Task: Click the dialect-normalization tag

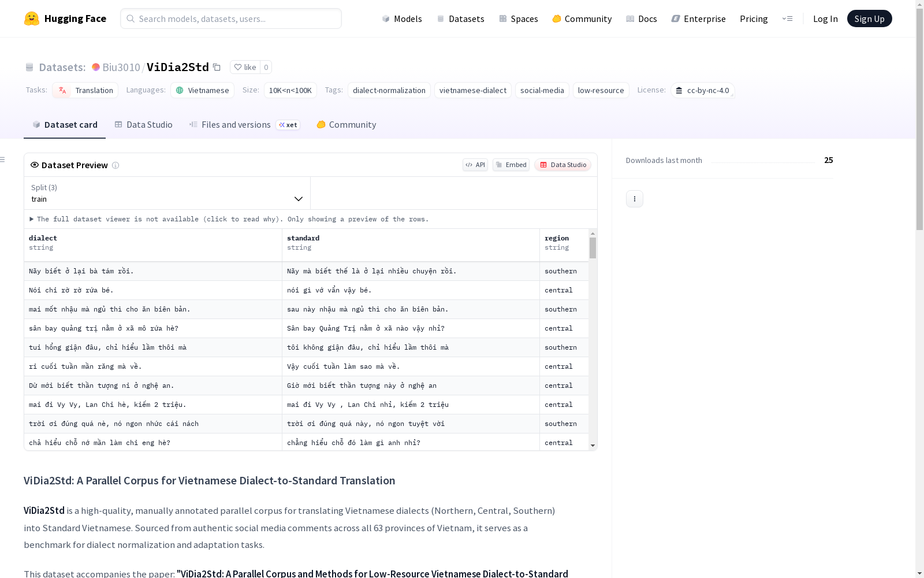Action: point(389,90)
